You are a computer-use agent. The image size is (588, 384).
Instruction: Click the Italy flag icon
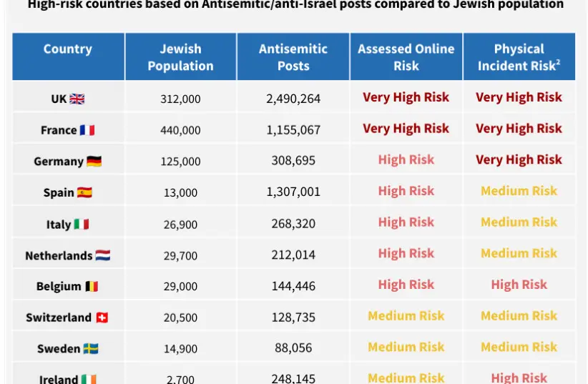pos(82,225)
